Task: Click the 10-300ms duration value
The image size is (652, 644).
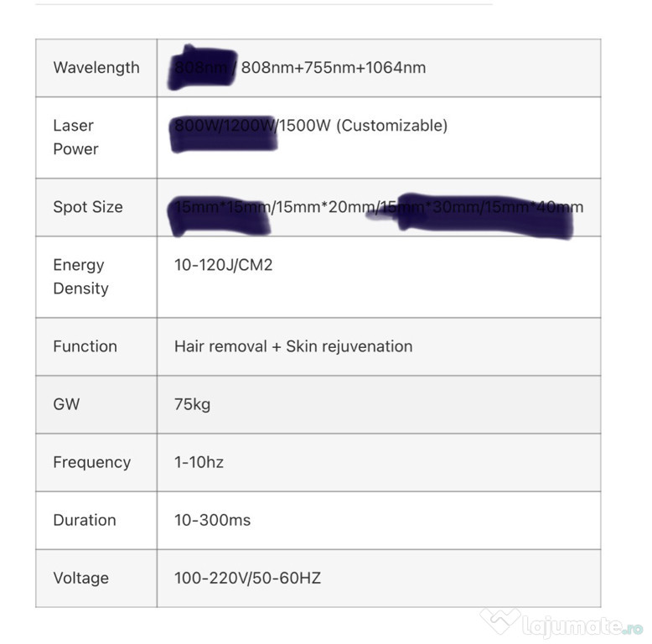Action: (x=213, y=520)
